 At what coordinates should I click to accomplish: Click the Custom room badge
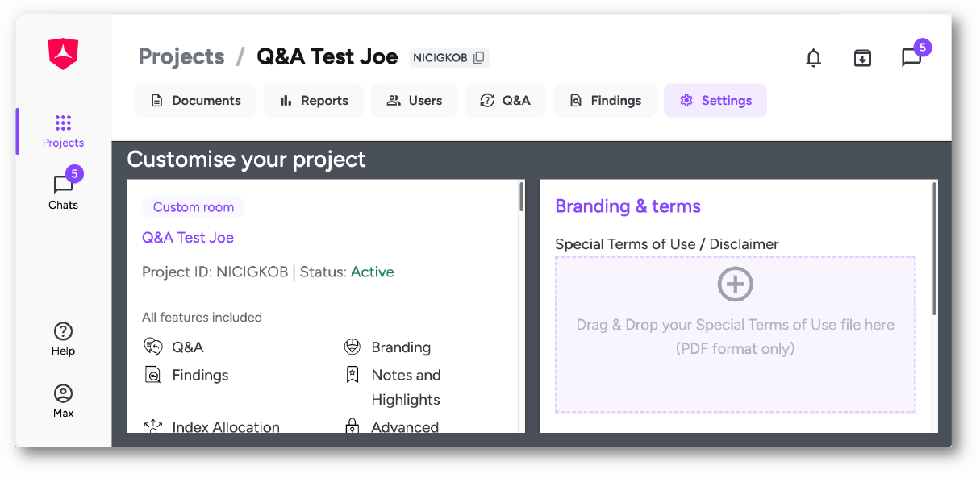tap(194, 207)
